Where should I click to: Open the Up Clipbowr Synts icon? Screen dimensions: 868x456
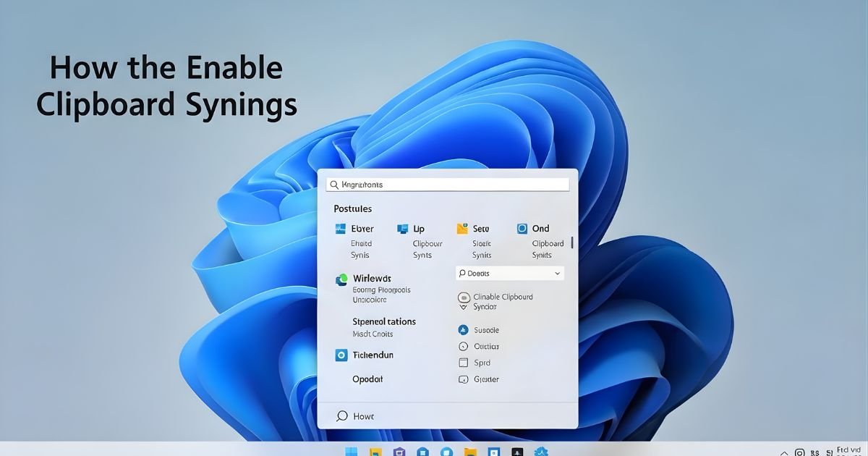[x=402, y=229]
